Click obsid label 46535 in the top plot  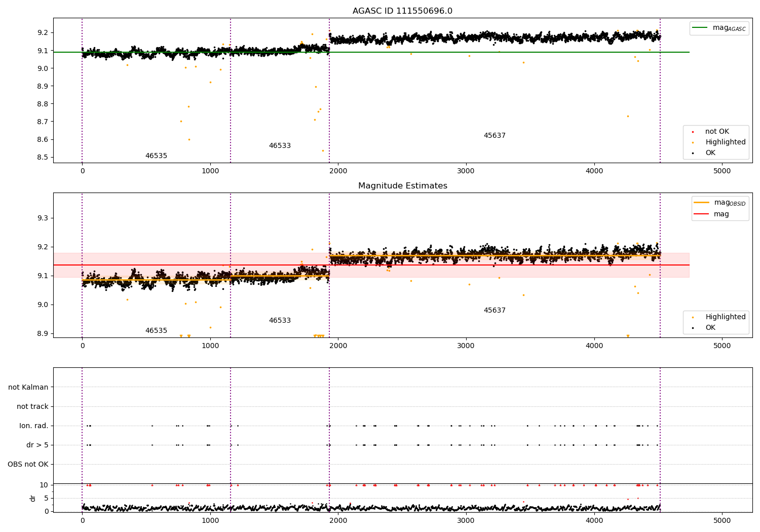[156, 156]
